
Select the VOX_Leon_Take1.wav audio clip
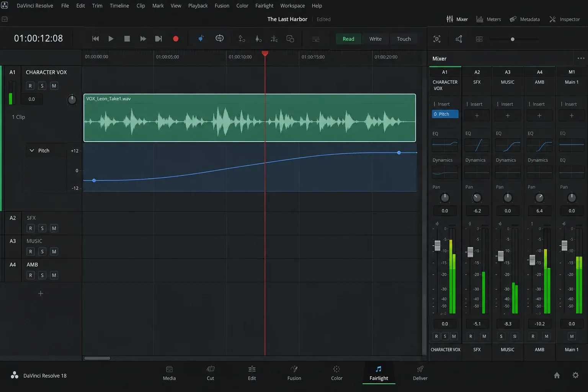pos(250,118)
